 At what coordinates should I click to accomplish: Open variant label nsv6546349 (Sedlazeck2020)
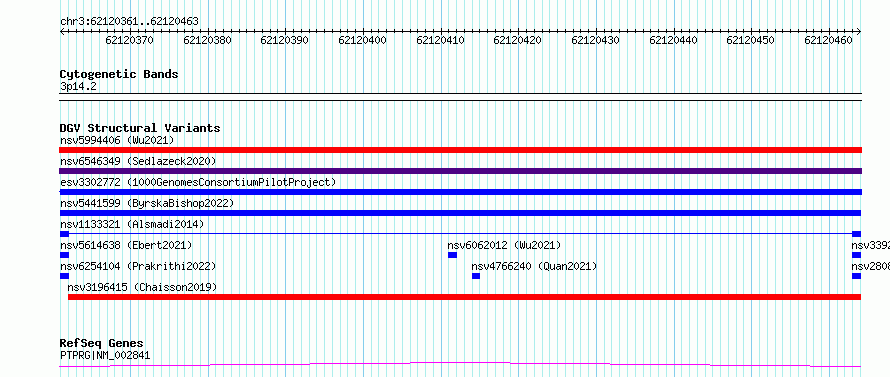click(138, 161)
